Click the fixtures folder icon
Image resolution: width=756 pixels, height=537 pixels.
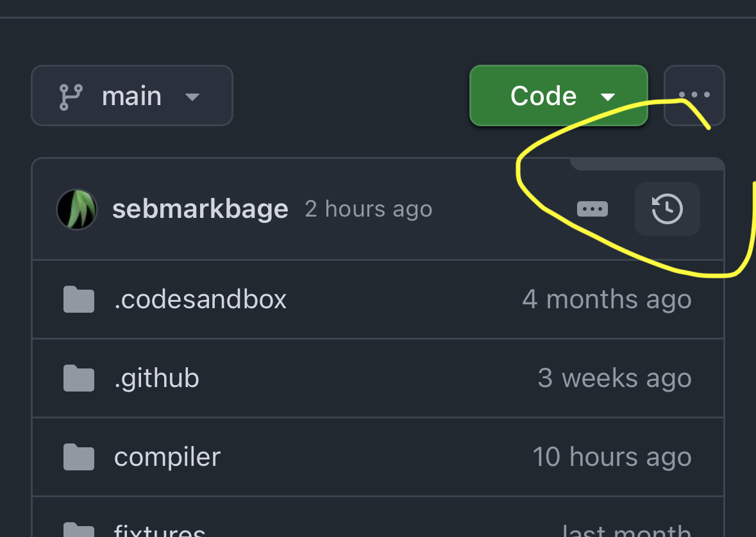tap(79, 531)
